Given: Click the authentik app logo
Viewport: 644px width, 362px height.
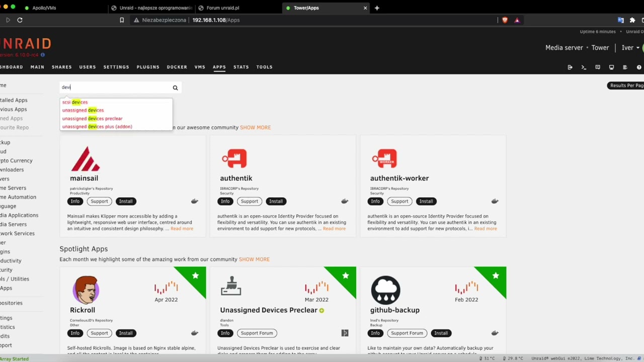Looking at the screenshot, I should 234,159.
